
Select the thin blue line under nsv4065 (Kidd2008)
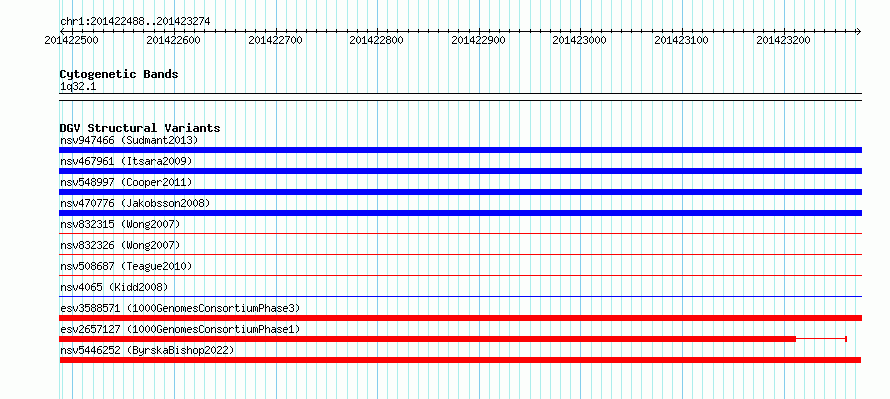pos(460,296)
